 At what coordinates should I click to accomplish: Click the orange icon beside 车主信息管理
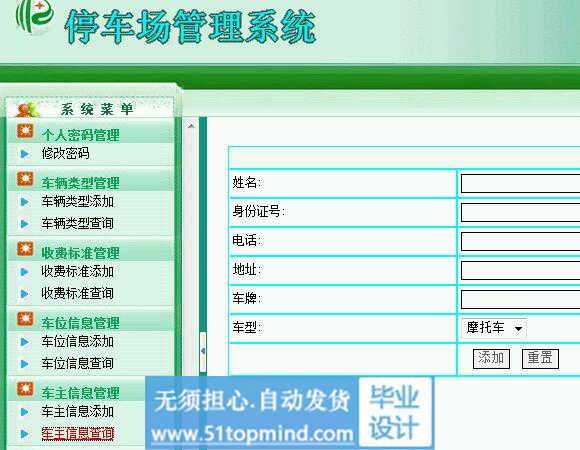click(25, 389)
